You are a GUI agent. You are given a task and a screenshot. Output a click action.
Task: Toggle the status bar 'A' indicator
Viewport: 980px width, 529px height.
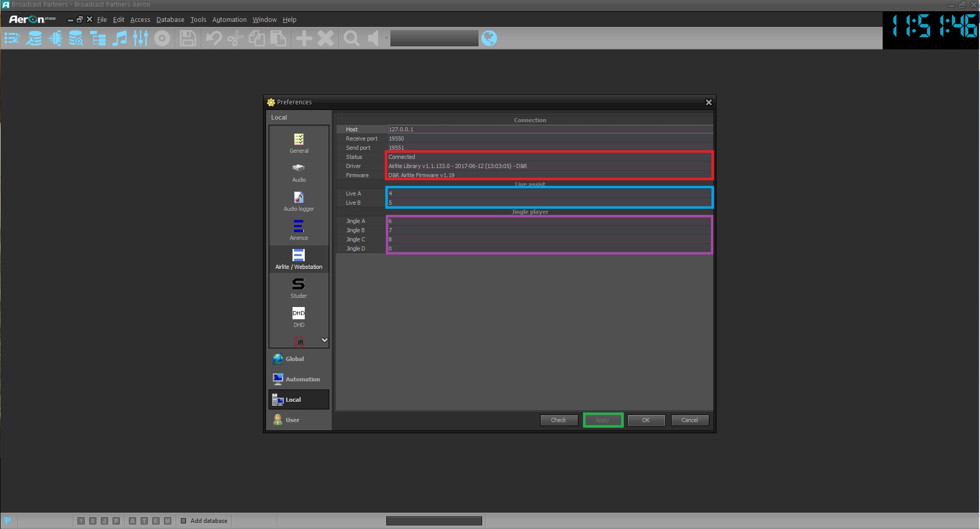(x=133, y=521)
